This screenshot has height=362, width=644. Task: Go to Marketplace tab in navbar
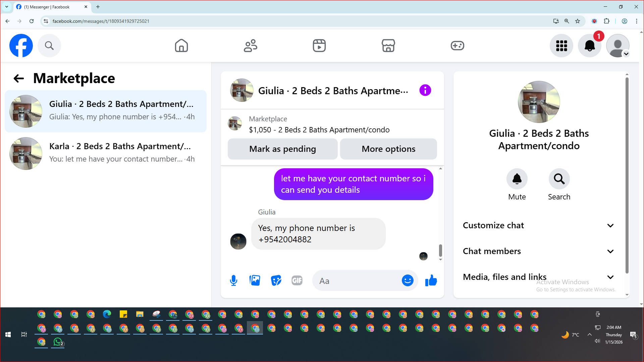coord(388,46)
